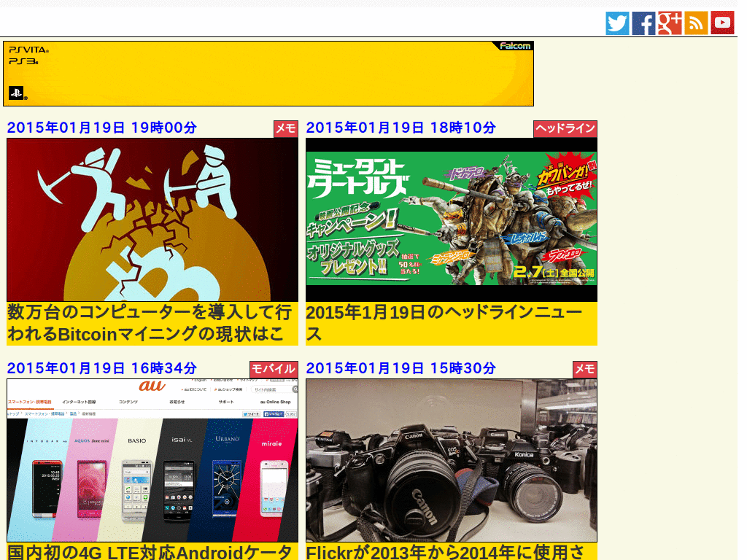Open the Bitcoin mining article thumbnail
The width and height of the screenshot is (747, 560).
[x=152, y=219]
